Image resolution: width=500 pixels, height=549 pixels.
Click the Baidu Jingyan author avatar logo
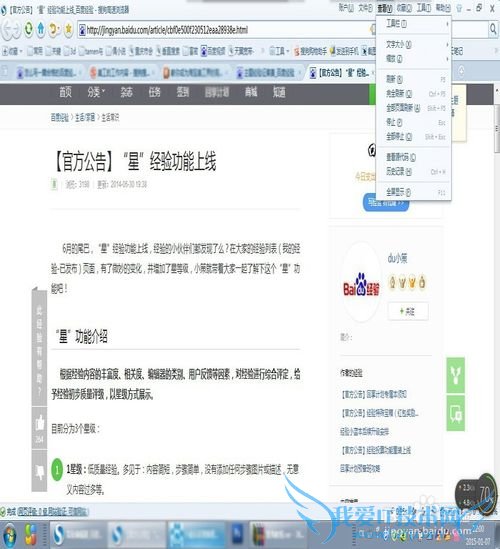pos(361,283)
